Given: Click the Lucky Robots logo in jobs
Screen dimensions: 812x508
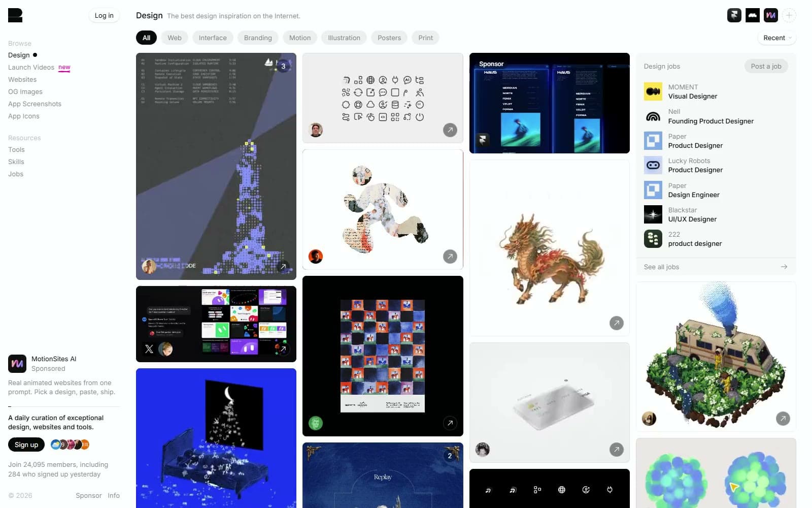Looking at the screenshot, I should click(653, 165).
